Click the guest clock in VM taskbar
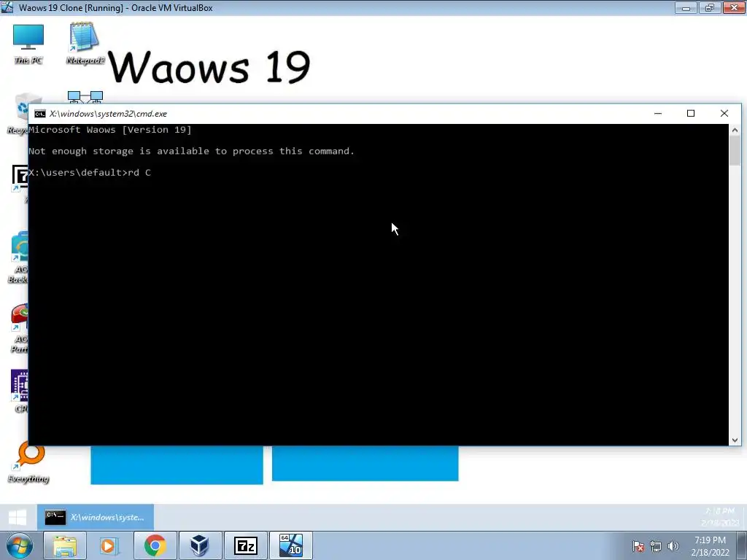The width and height of the screenshot is (747, 560). [x=719, y=517]
